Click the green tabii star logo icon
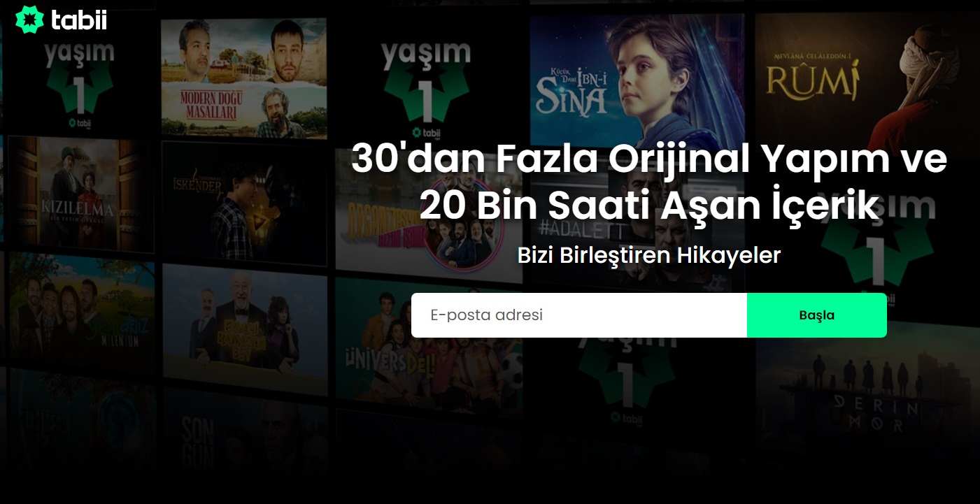Image resolution: width=980 pixels, height=504 pixels. pyautogui.click(x=29, y=20)
